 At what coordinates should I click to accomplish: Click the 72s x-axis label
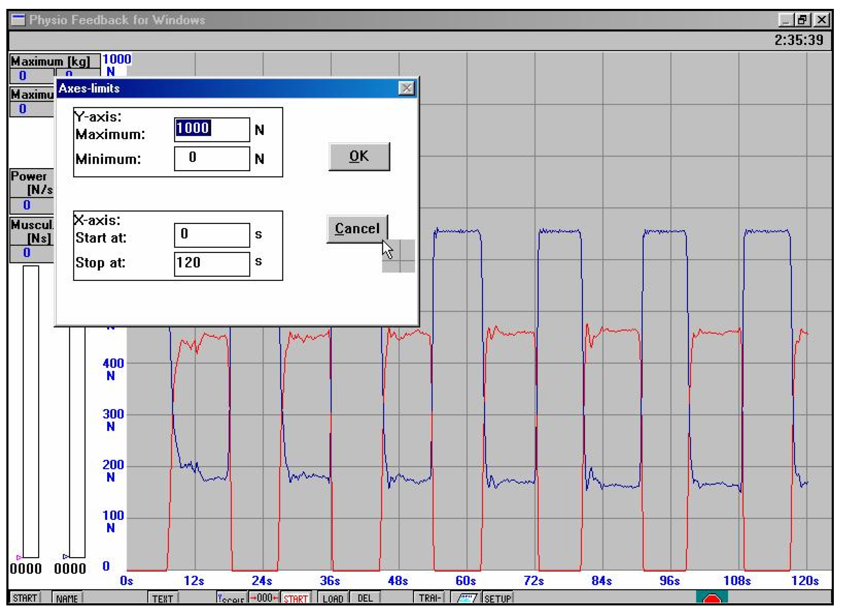pyautogui.click(x=534, y=580)
